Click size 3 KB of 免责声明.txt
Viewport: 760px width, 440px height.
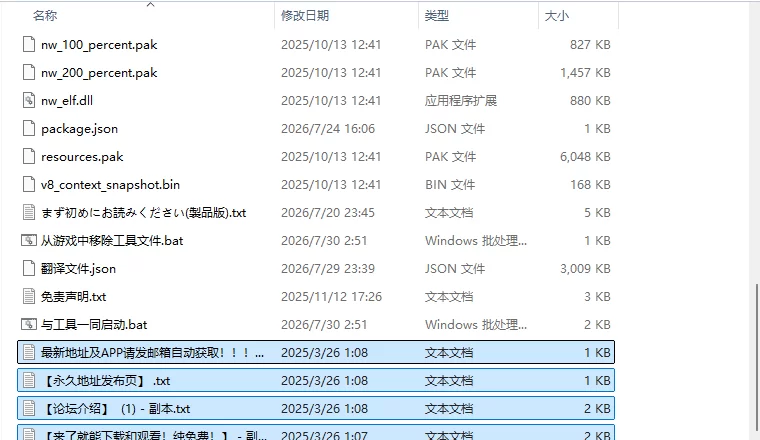coord(597,297)
